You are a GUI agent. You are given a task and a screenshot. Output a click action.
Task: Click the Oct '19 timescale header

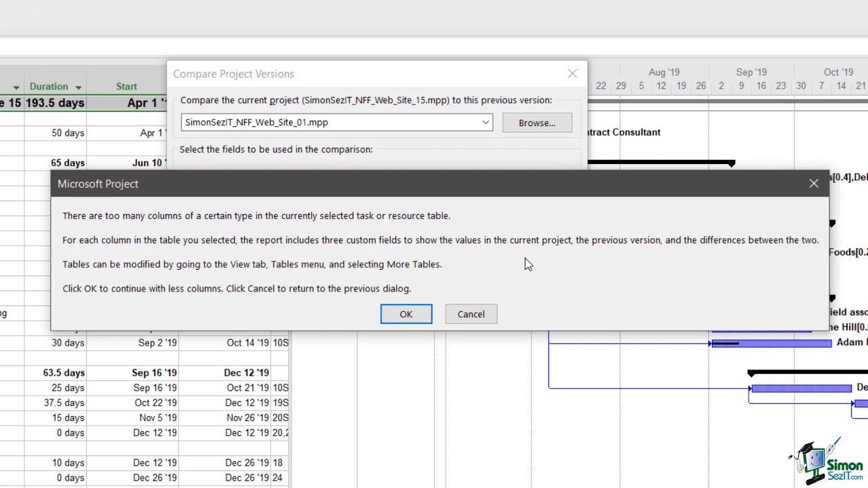(x=838, y=72)
